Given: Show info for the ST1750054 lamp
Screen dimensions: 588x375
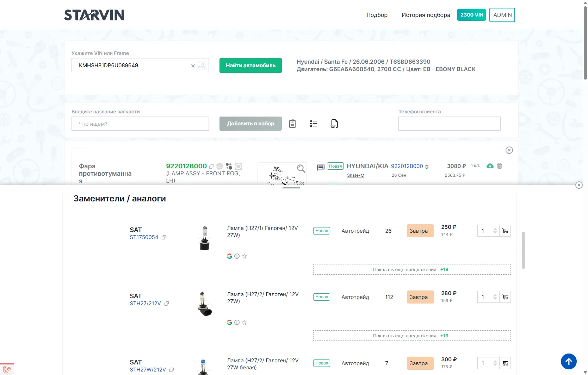Looking at the screenshot, I should click(237, 256).
